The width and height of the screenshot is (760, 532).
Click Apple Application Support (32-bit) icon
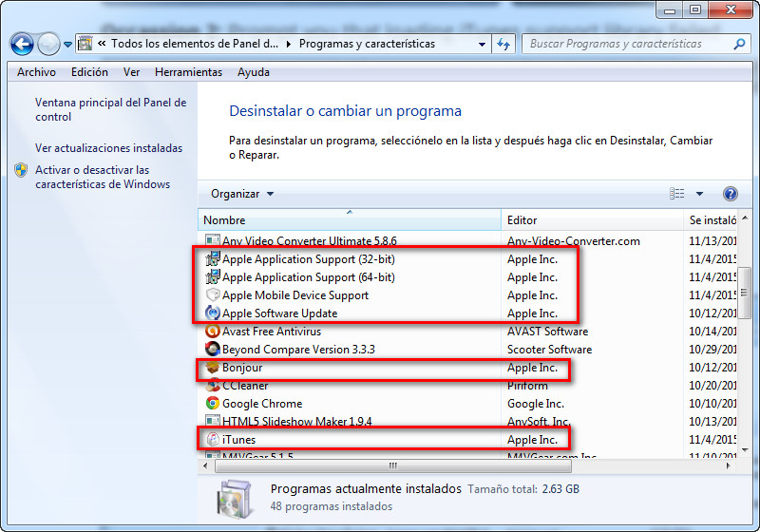[212, 259]
